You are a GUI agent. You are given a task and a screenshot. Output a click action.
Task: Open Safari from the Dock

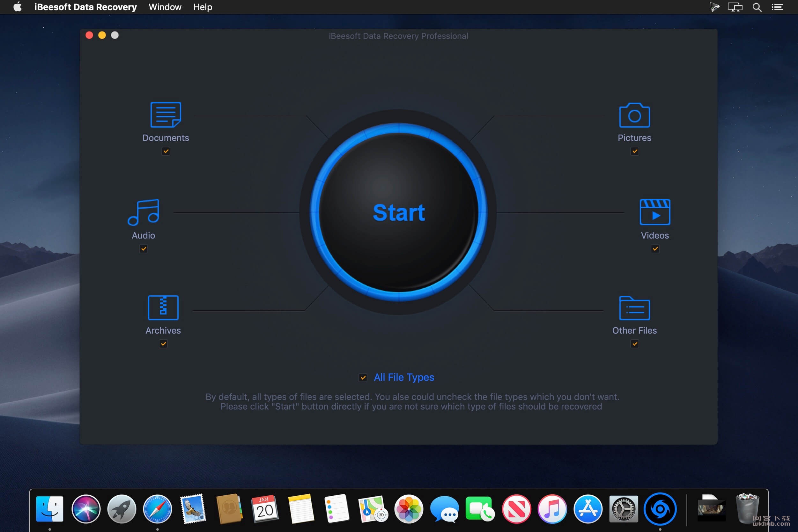[x=158, y=509]
